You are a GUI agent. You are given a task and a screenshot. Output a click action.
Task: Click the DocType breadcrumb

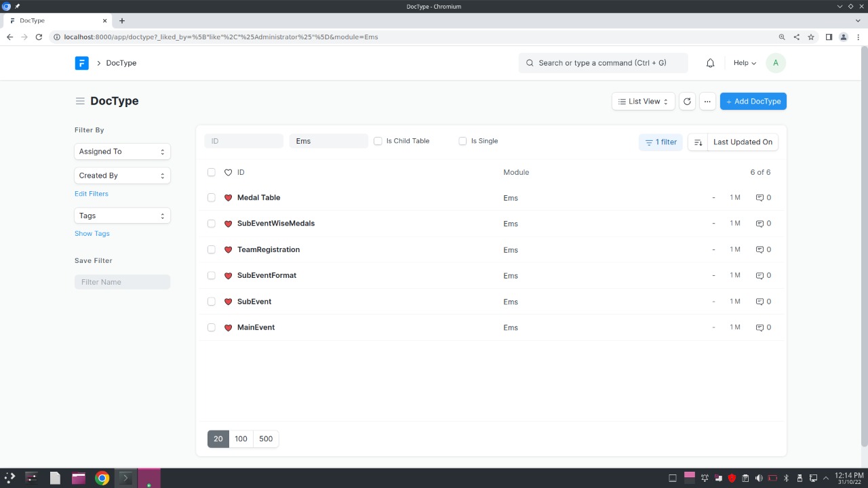pos(121,63)
